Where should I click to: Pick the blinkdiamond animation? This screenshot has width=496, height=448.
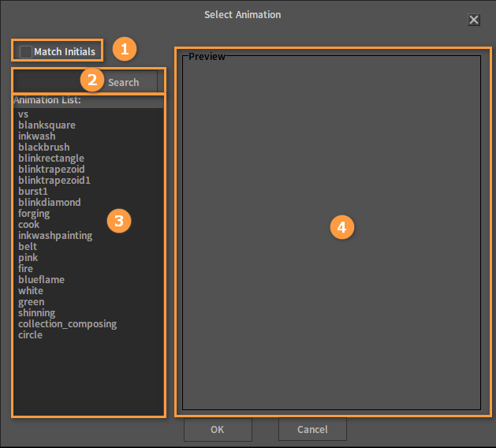[50, 203]
